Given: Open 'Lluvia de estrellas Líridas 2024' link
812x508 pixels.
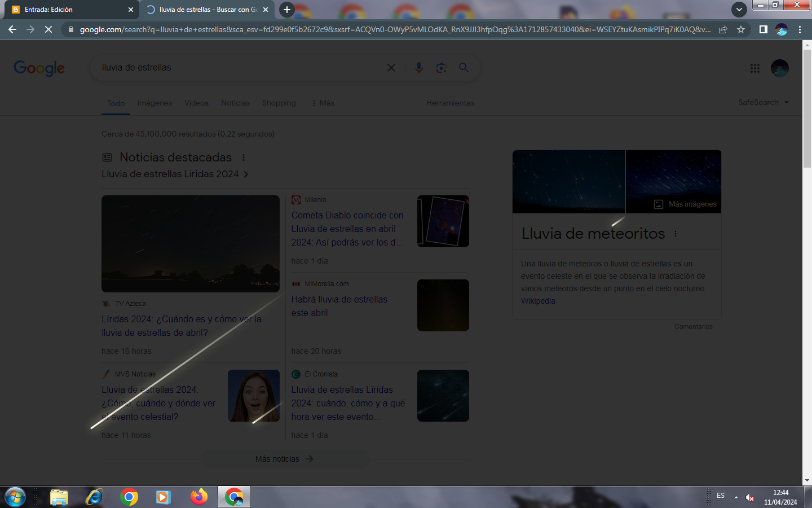Looking at the screenshot, I should point(175,174).
